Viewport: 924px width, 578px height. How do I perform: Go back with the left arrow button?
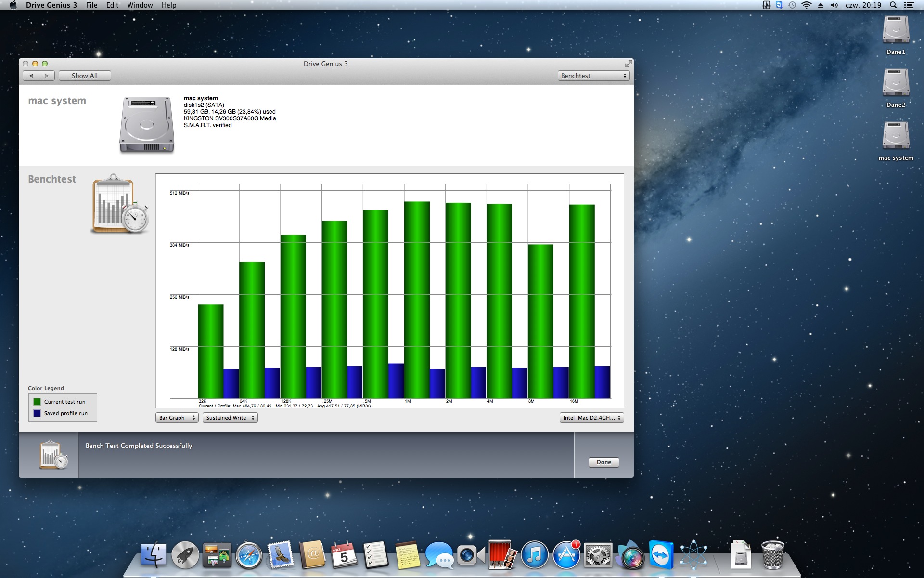point(31,76)
